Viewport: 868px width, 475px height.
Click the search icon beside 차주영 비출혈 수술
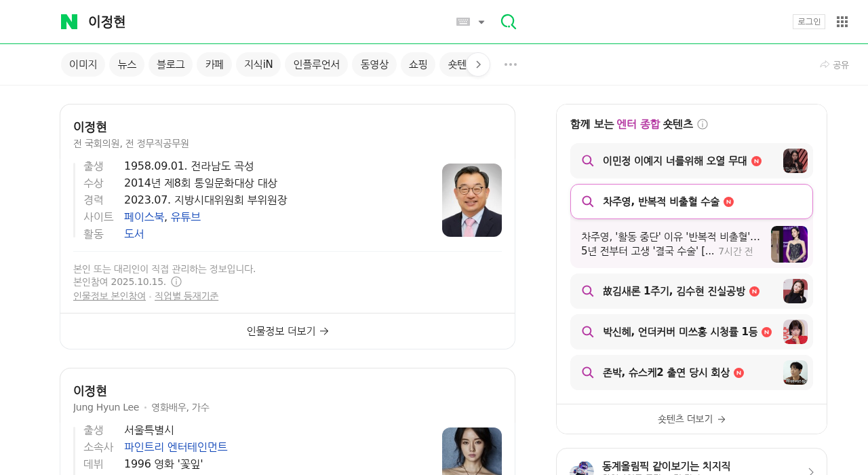coord(589,202)
